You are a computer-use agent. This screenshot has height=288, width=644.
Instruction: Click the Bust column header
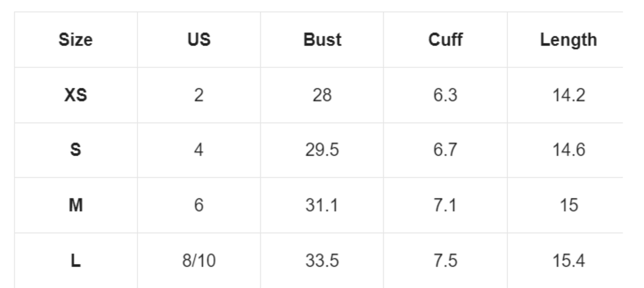(x=322, y=40)
